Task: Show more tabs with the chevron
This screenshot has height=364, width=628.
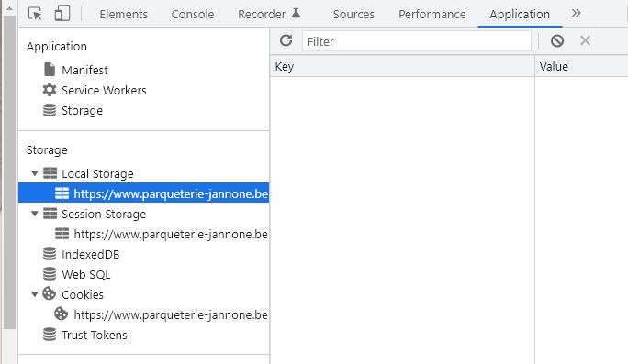Action: (x=576, y=13)
